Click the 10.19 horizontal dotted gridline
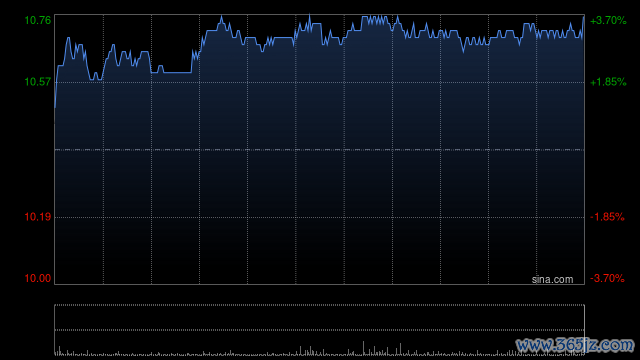640x360 pixels. coord(320,217)
